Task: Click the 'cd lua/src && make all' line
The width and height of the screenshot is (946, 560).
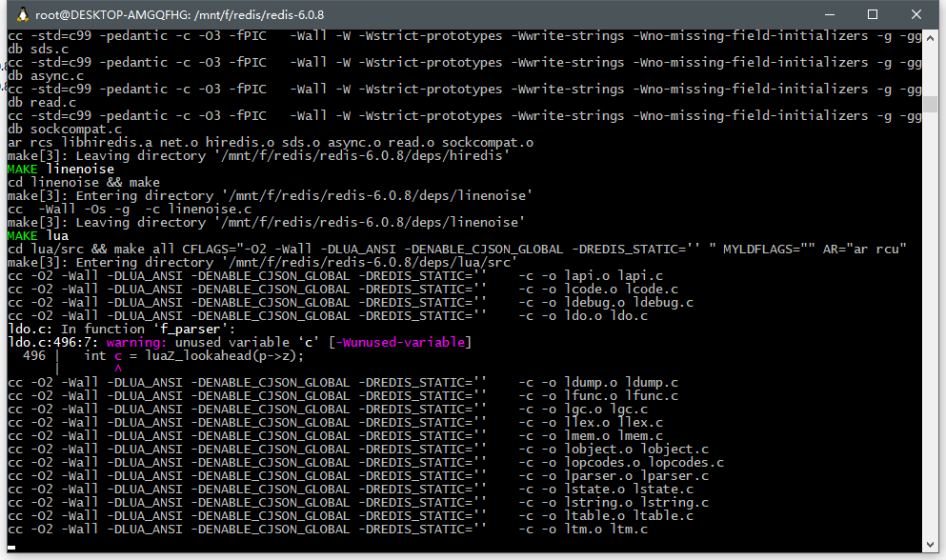Action: (456, 249)
